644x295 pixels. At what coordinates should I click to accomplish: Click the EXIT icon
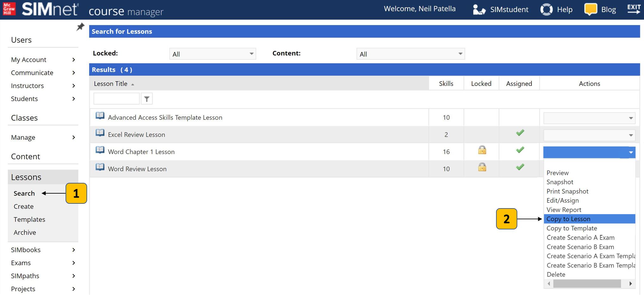[634, 9]
